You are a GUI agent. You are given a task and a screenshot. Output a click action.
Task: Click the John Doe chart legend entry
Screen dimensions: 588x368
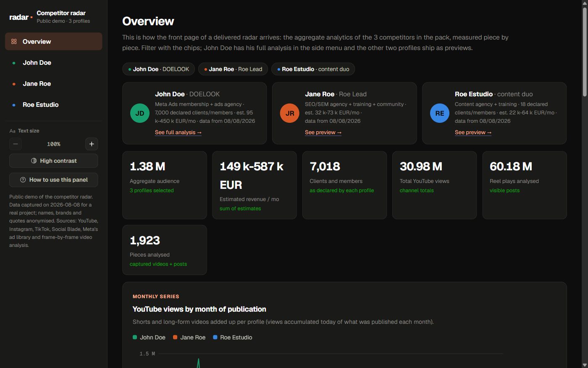149,337
